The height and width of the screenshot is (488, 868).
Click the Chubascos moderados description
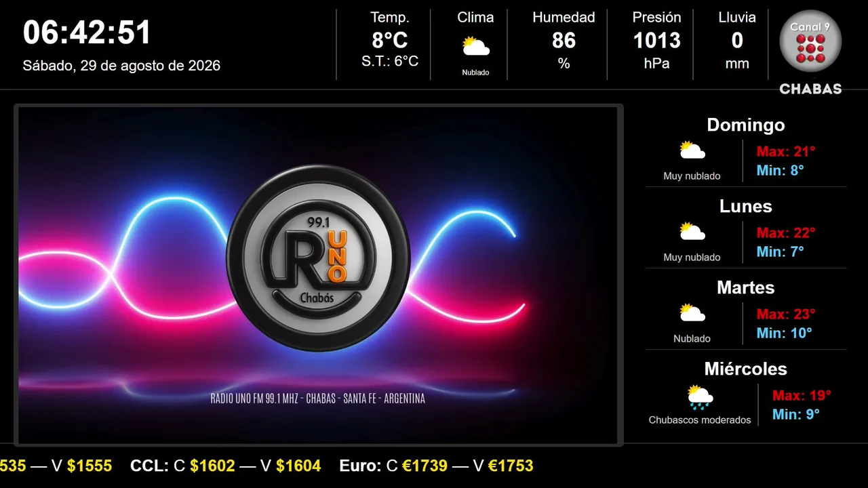click(x=700, y=420)
